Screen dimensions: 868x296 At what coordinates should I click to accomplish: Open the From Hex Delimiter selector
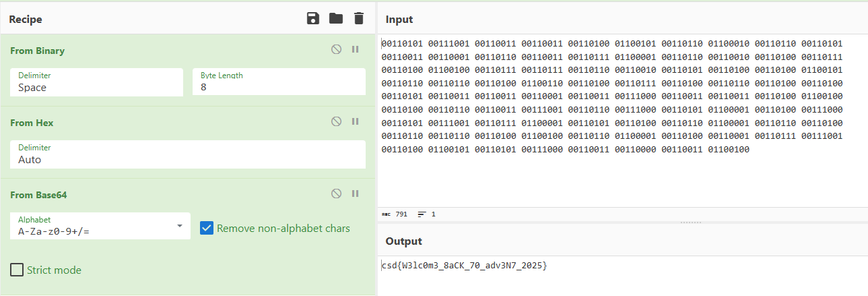tap(187, 159)
